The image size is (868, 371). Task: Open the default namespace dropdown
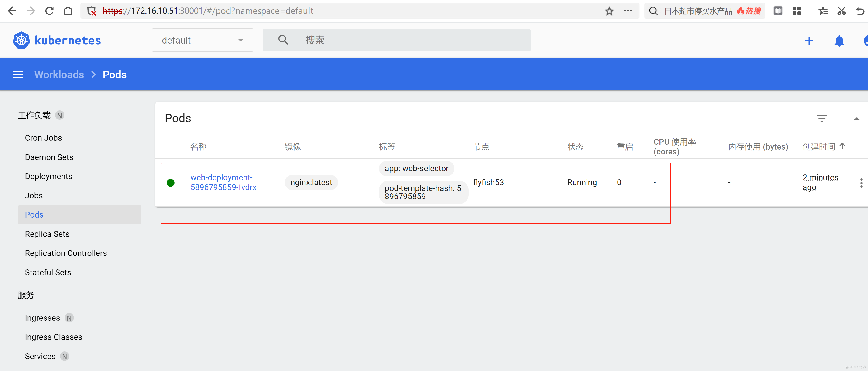tap(202, 40)
